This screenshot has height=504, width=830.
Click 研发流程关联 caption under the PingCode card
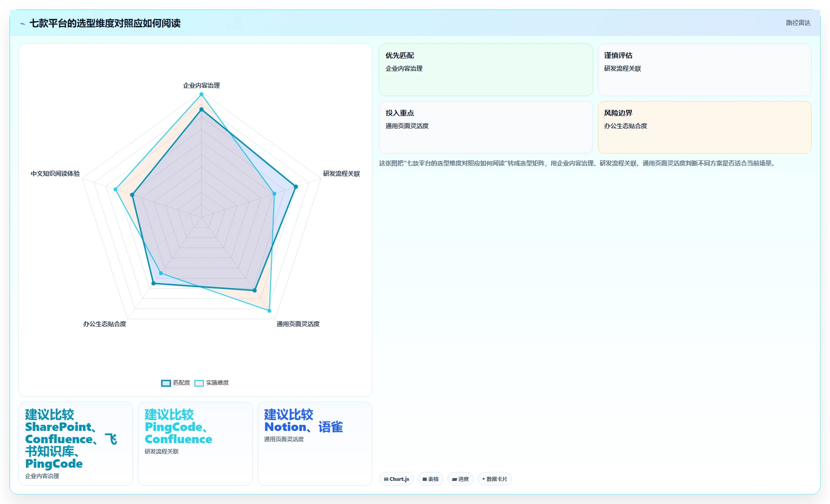point(161,452)
